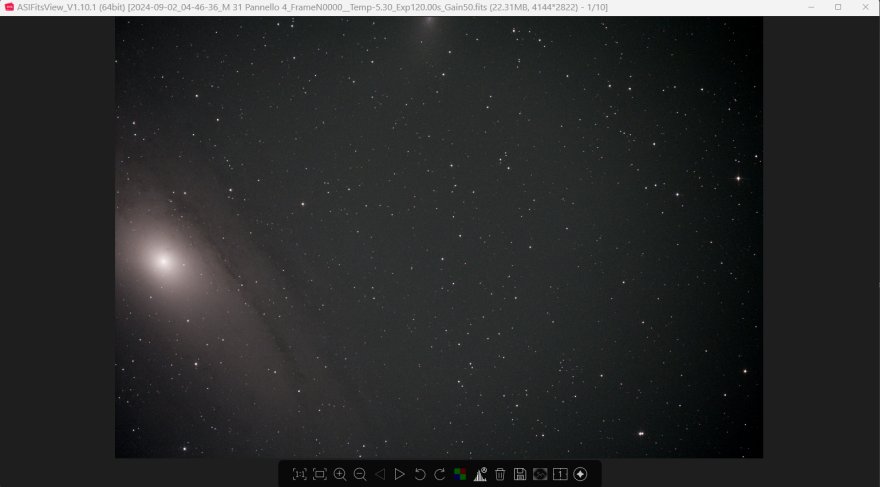Maximize the ASIFitsView window
Image resolution: width=880 pixels, height=487 pixels.
click(x=838, y=7)
